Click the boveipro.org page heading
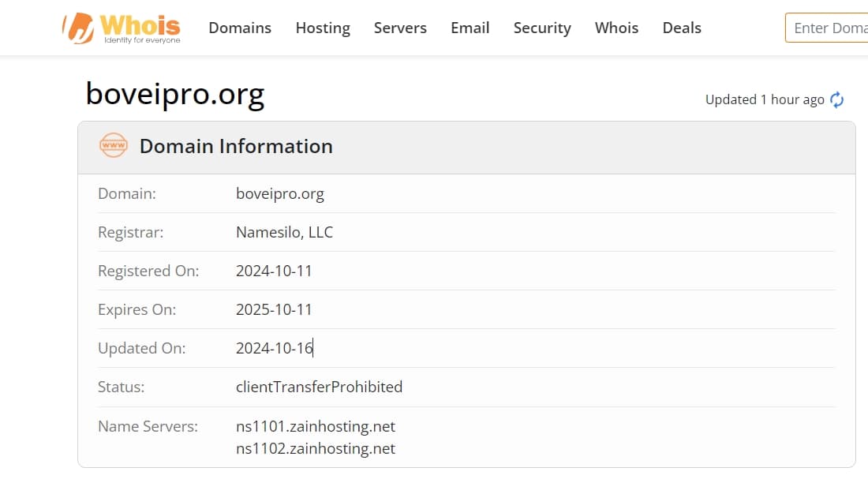The height and width of the screenshot is (479, 868). coord(175,94)
